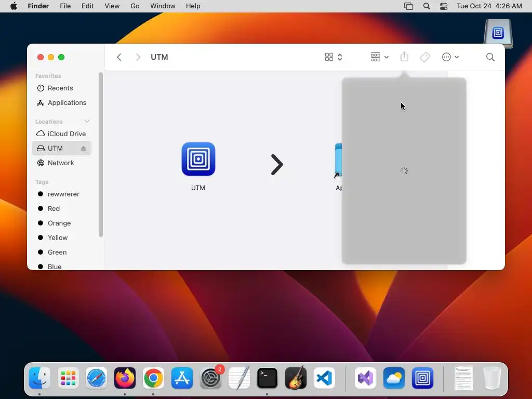The image size is (532, 399).
Task: Open the Edit menu
Action: pyautogui.click(x=87, y=6)
